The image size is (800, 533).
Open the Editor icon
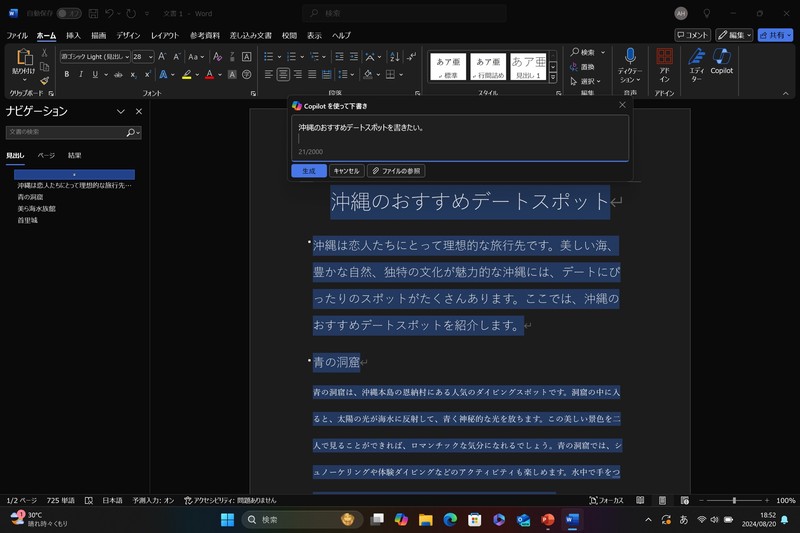(696, 56)
